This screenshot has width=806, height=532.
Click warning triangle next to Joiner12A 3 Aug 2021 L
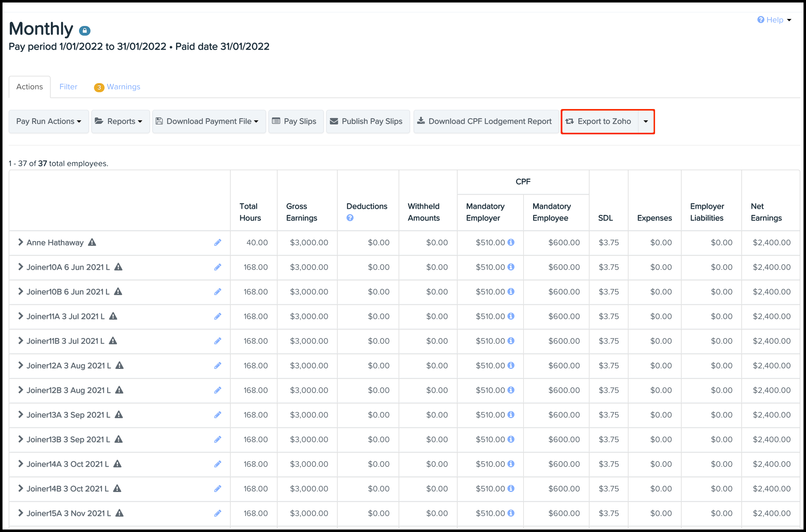coord(119,365)
